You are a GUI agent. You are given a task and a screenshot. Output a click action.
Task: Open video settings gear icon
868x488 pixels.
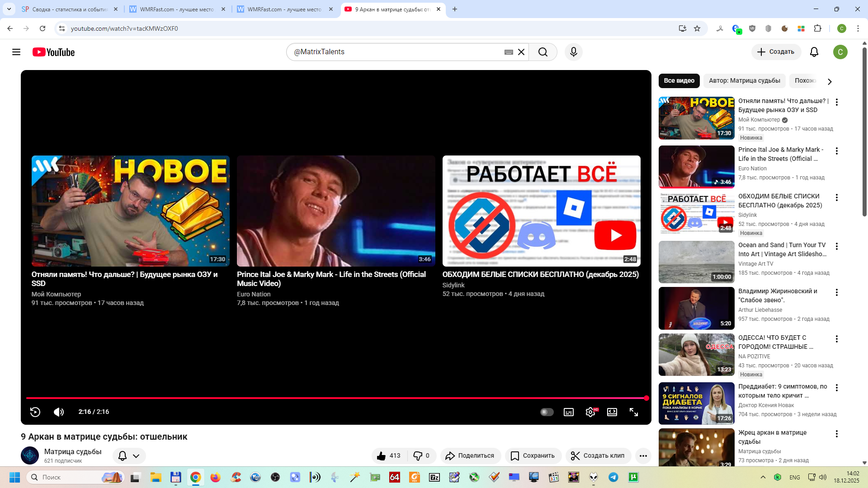pyautogui.click(x=590, y=412)
